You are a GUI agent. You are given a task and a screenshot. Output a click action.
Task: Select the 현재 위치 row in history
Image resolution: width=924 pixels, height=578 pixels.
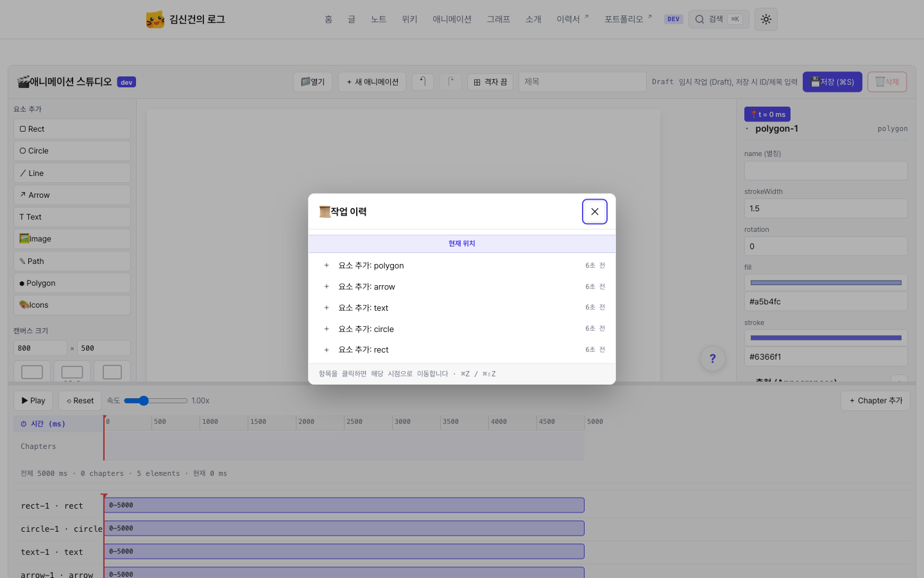click(x=462, y=243)
